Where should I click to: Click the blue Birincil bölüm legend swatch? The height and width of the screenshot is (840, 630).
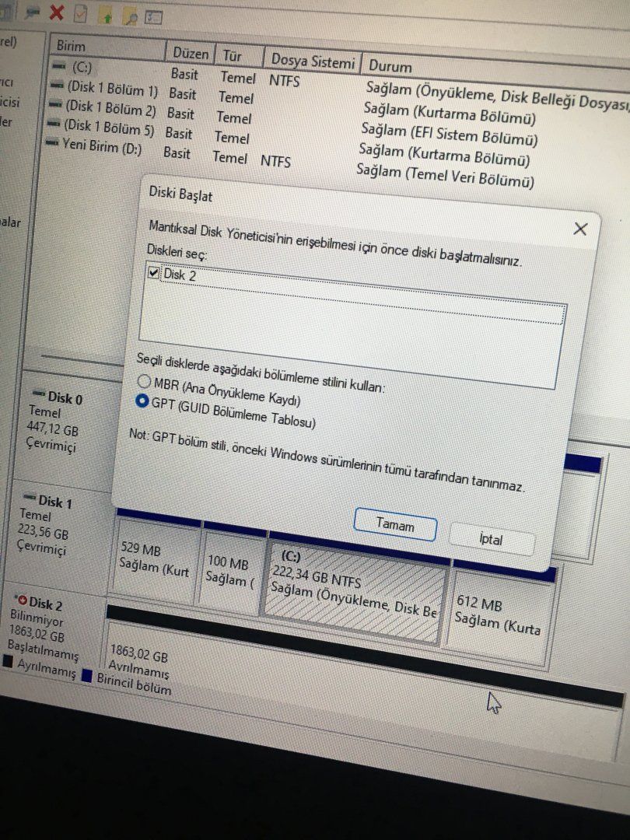pos(87,676)
